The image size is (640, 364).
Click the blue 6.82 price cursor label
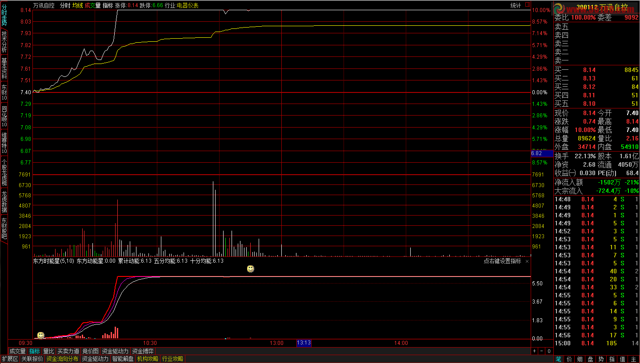pyautogui.click(x=542, y=153)
